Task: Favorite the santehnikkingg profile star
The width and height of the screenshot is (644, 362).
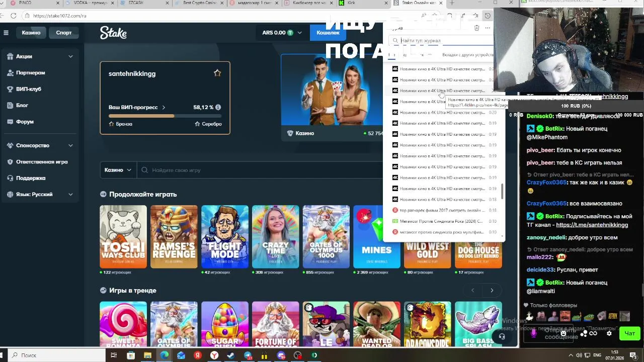Action: (x=217, y=73)
